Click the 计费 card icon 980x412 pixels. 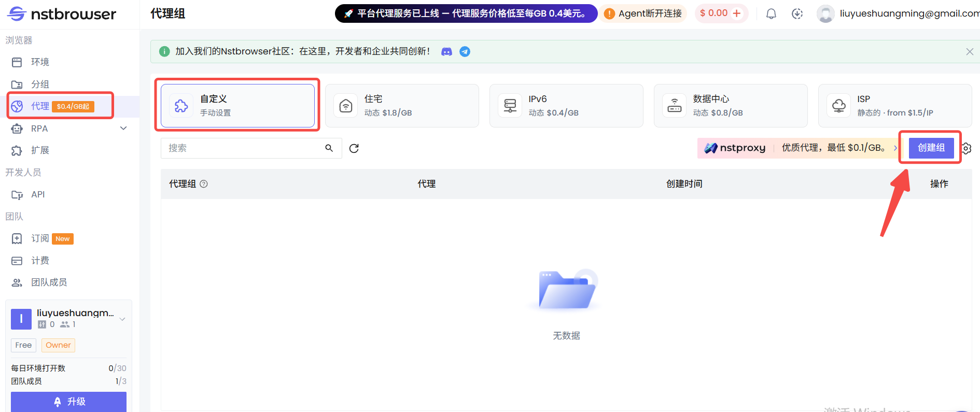coord(17,261)
